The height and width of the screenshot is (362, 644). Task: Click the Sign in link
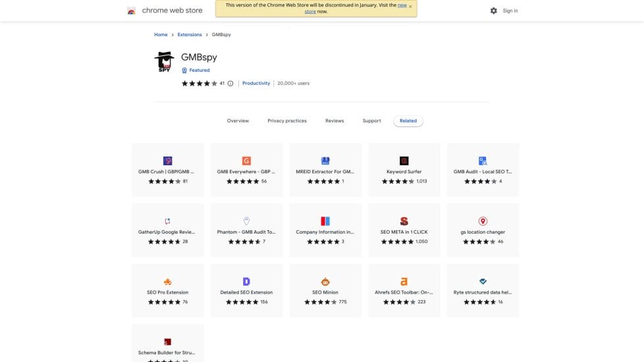coord(510,11)
